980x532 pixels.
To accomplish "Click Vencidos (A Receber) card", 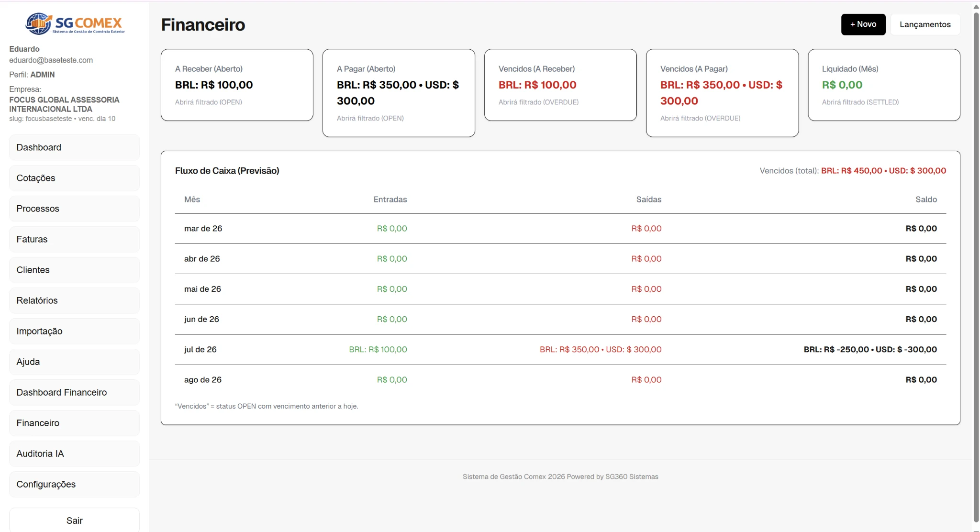I will [x=560, y=85].
